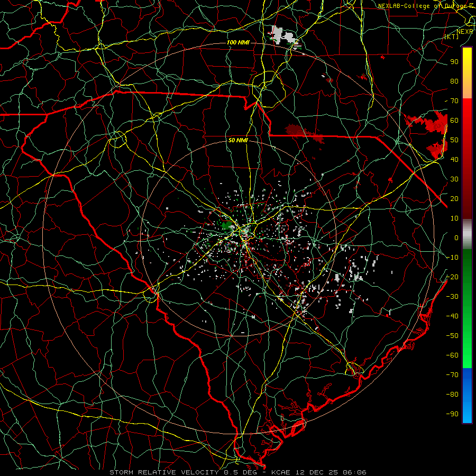Select the -30 value on velocity scale
Image resolution: width=476 pixels, height=476 pixels.
point(452,297)
